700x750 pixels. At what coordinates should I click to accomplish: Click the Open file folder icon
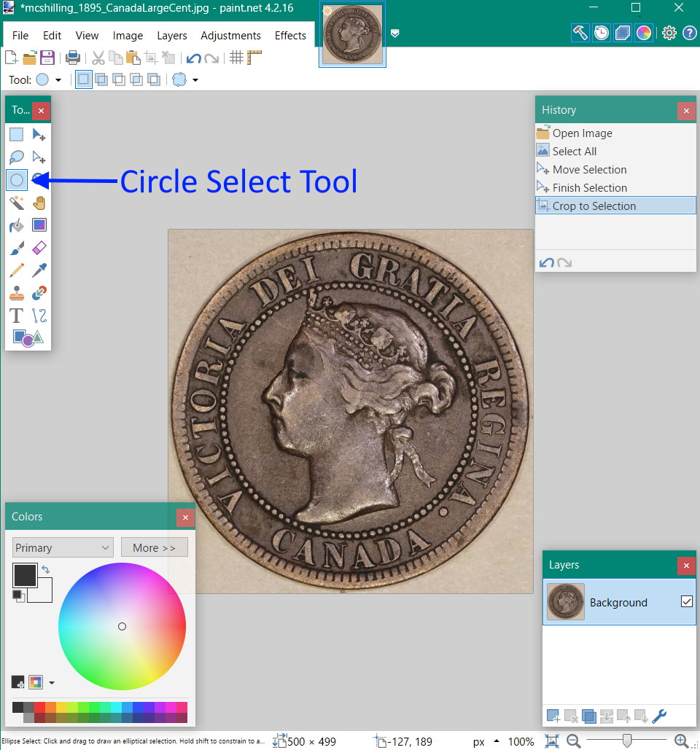click(29, 58)
